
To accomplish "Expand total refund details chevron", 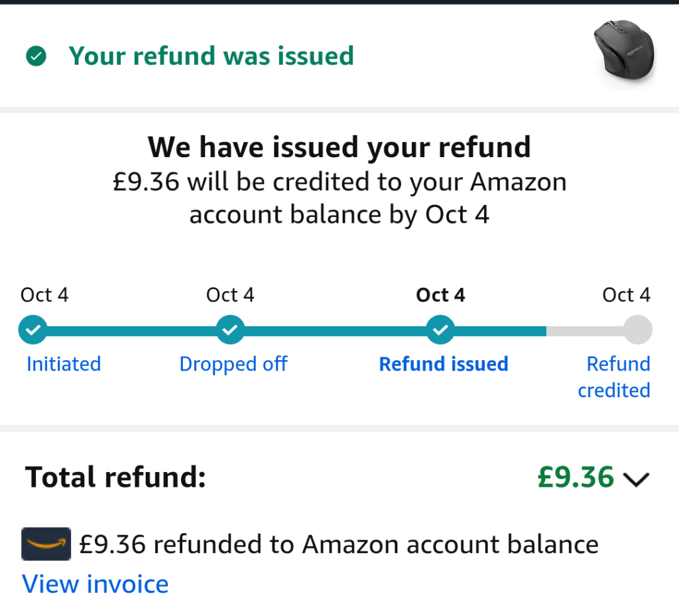I will 636,479.
